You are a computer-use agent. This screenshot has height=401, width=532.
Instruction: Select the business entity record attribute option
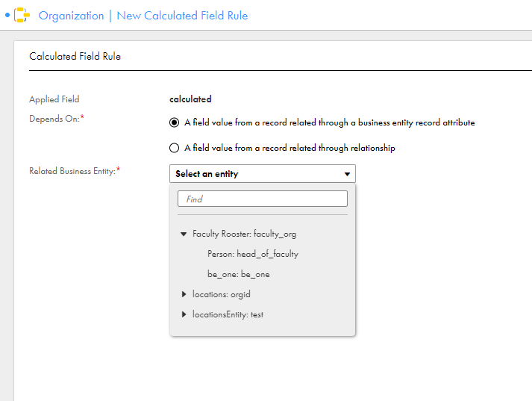[174, 122]
